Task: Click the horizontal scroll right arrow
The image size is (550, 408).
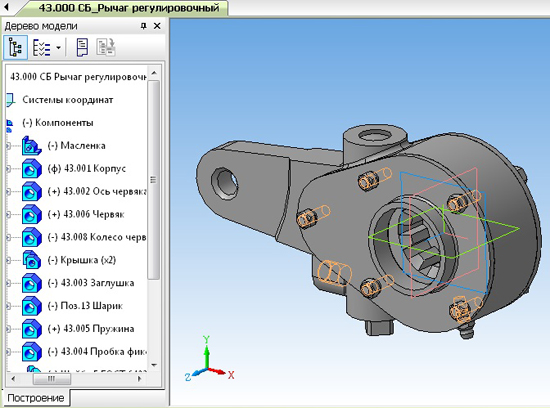Action: pyautogui.click(x=139, y=379)
